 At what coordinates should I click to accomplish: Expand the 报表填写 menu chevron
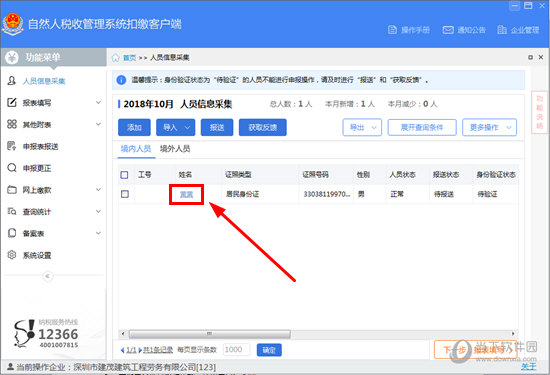pyautogui.click(x=99, y=102)
